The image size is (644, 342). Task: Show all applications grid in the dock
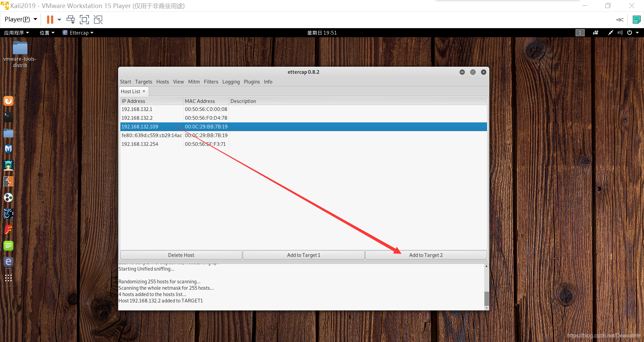pyautogui.click(x=8, y=278)
